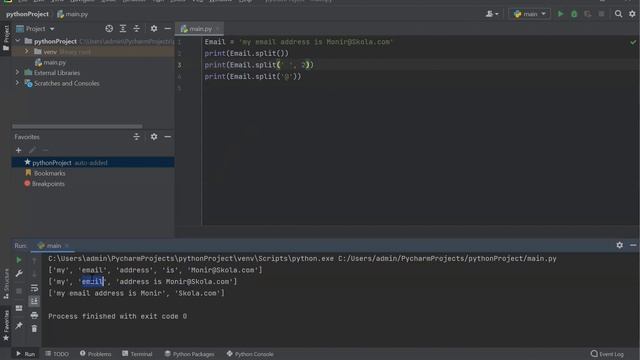Click Run with Coverage icon
The width and height of the screenshot is (640, 360).
587,14
